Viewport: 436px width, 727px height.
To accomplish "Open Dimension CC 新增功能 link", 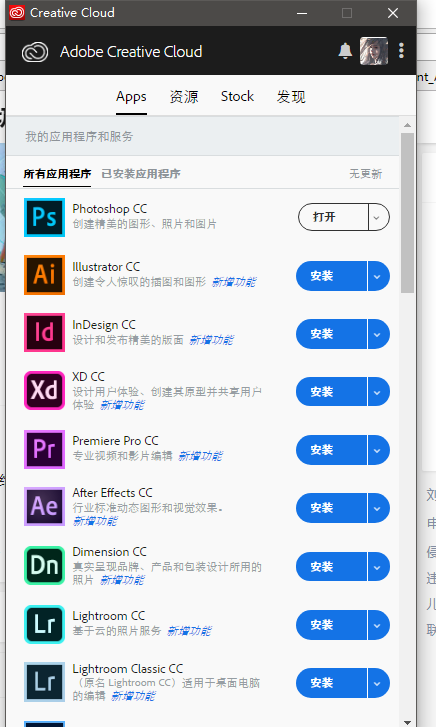I will coord(122,580).
